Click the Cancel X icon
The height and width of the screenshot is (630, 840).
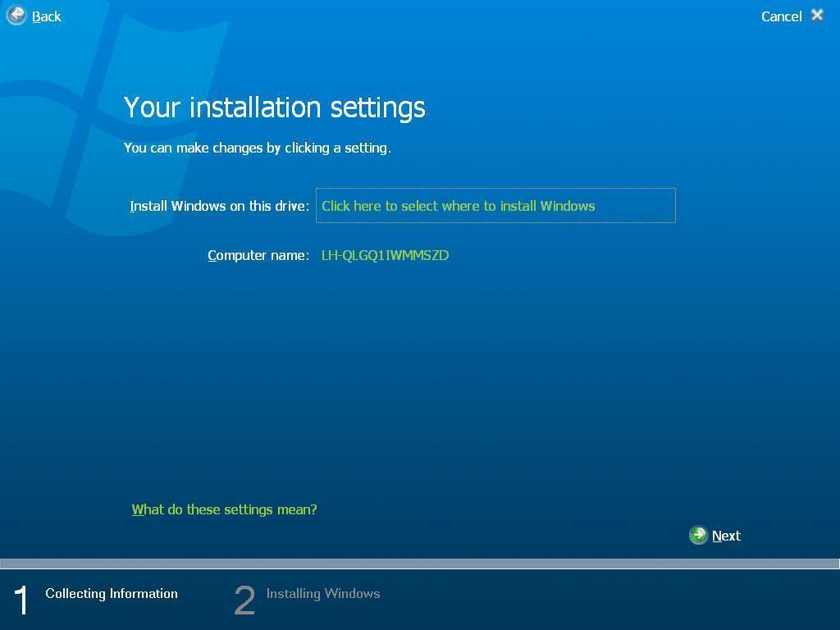click(x=817, y=15)
